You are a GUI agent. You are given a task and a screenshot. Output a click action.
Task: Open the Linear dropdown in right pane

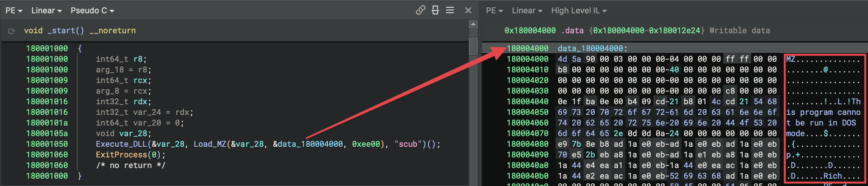pyautogui.click(x=527, y=10)
